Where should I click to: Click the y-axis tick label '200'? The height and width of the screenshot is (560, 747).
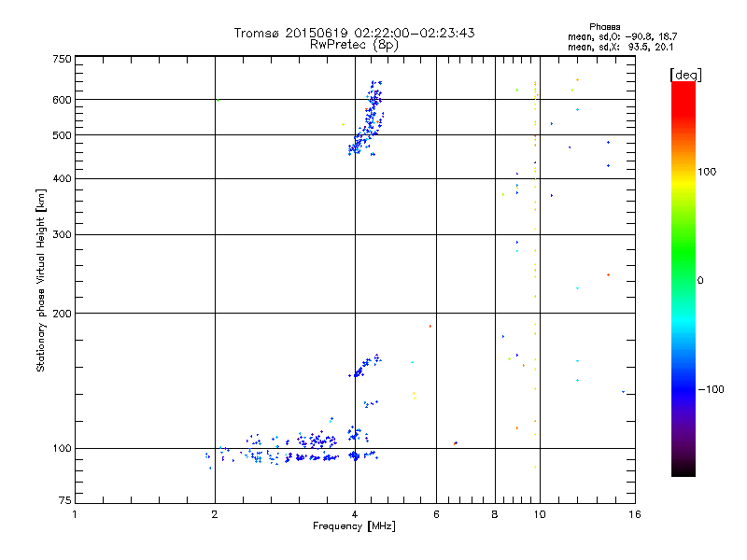[x=62, y=314]
